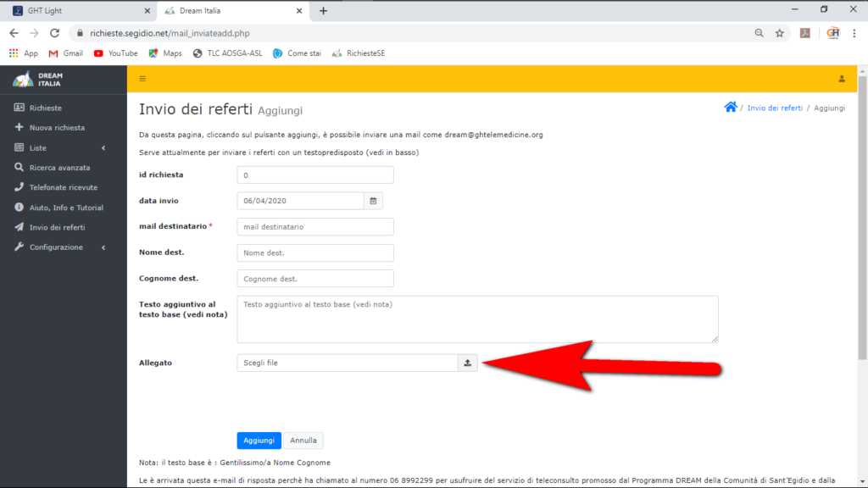Focus the Testo aggiuntivo text area

(x=477, y=319)
